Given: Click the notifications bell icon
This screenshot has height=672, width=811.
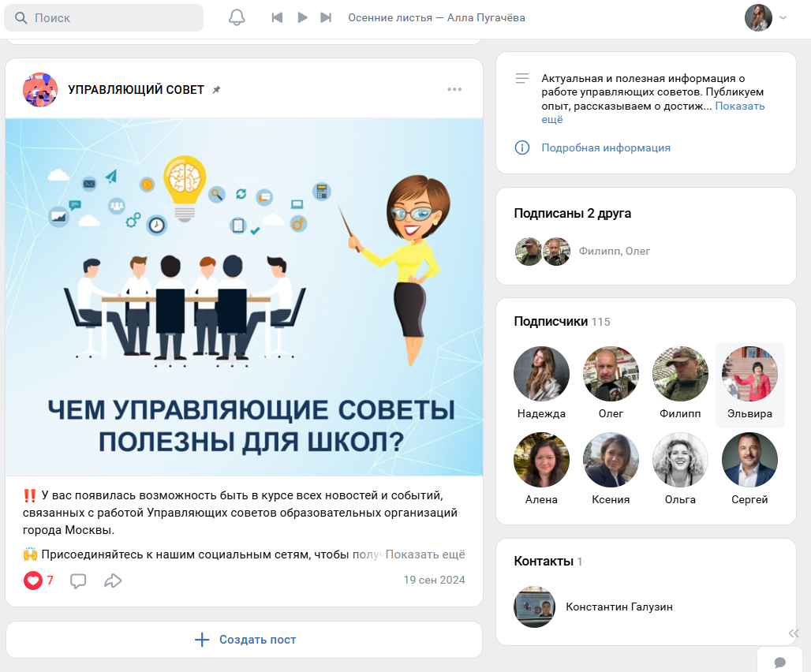Looking at the screenshot, I should [x=237, y=17].
